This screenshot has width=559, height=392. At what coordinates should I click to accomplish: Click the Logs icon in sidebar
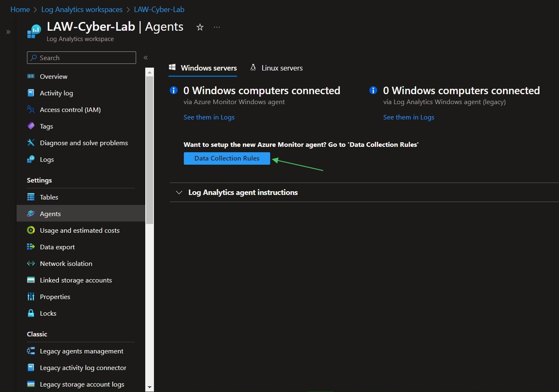[31, 159]
